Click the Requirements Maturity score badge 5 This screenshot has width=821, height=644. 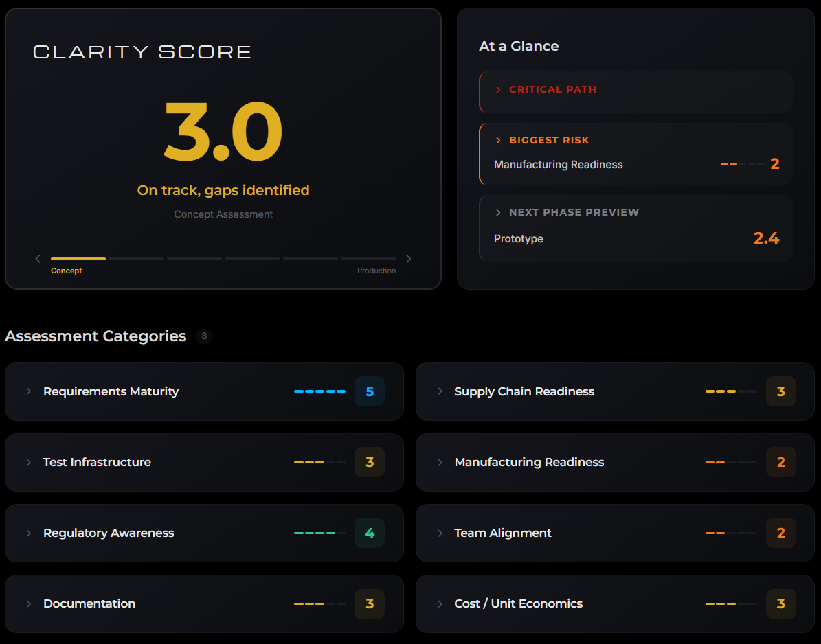tap(370, 391)
